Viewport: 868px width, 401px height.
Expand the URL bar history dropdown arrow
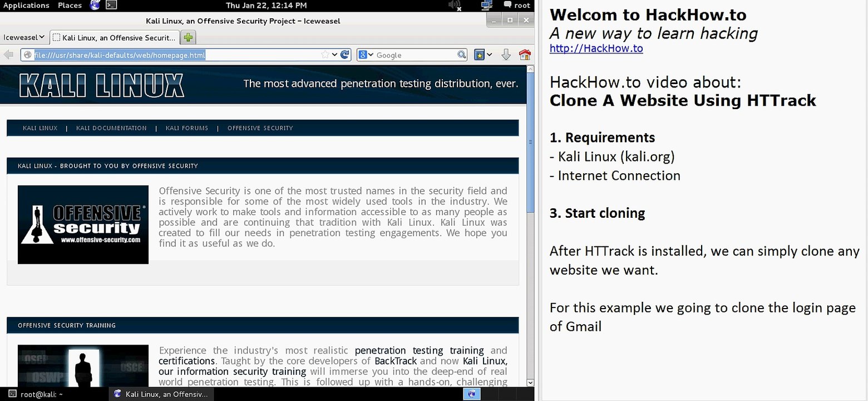tap(334, 55)
